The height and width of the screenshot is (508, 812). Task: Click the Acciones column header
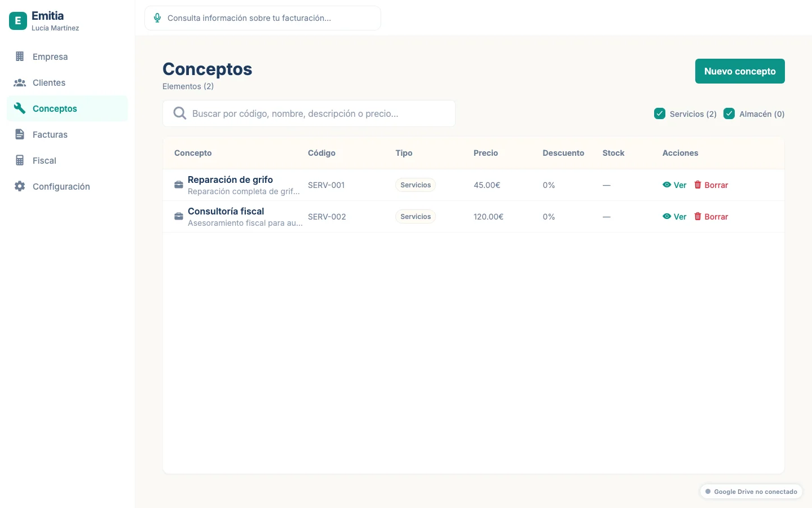[x=680, y=153]
